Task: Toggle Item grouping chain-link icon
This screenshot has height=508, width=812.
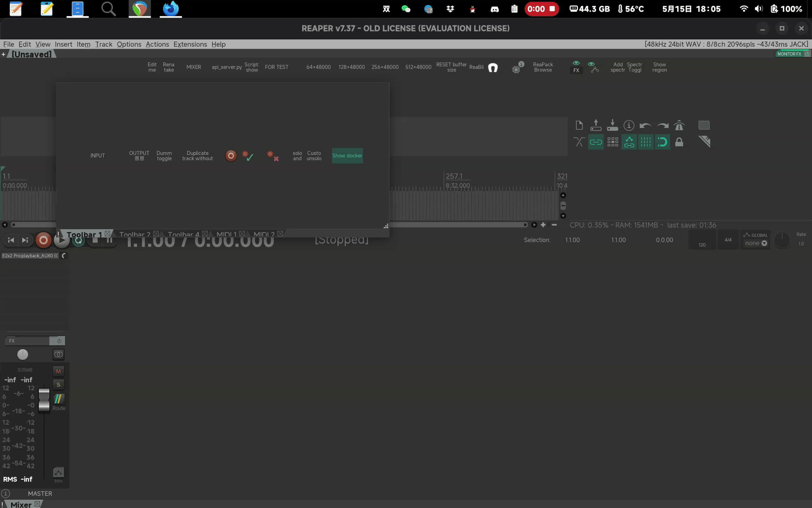Action: coord(596,142)
